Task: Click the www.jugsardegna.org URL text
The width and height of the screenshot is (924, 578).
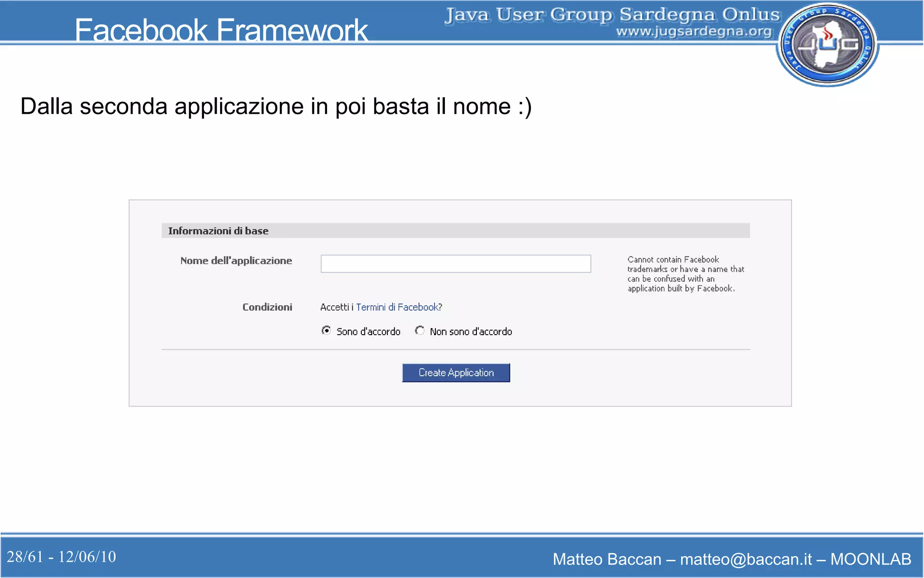Action: tap(694, 31)
